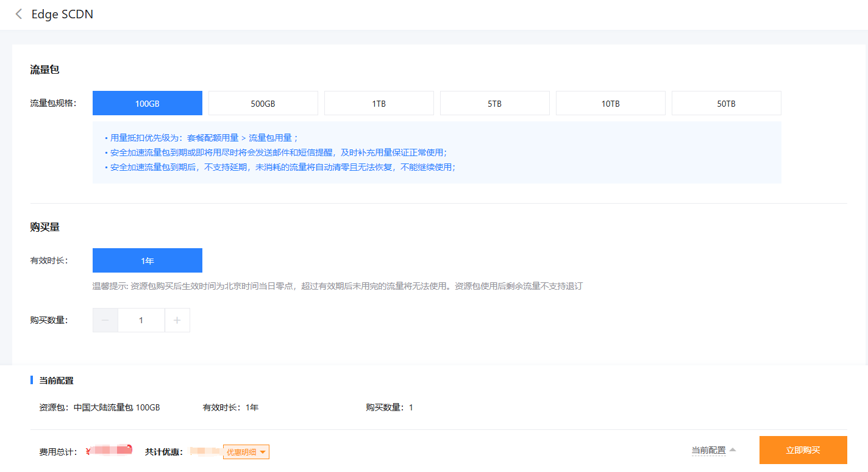Switch to the 10TB traffic package
Image resolution: width=868 pixels, height=472 pixels.
coord(610,104)
